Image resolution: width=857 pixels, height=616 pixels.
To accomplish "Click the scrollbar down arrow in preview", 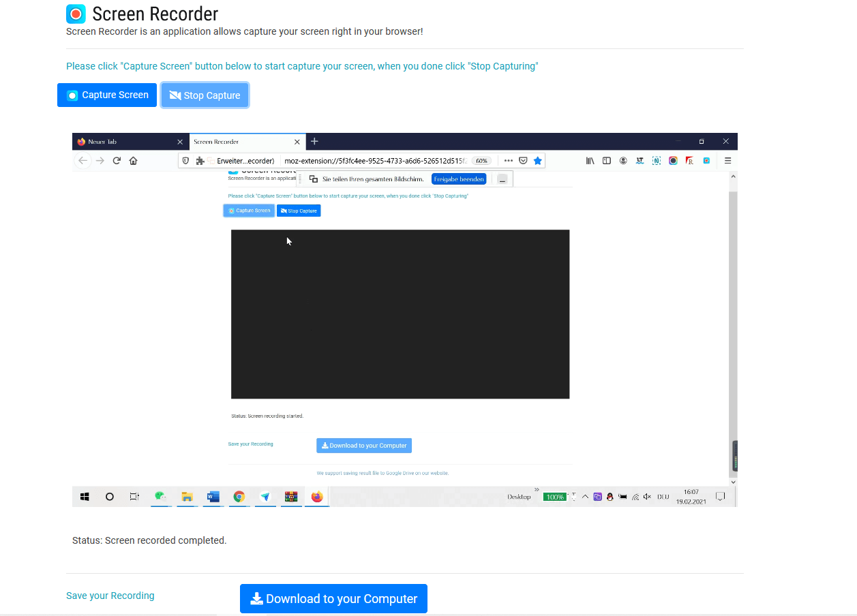I will coord(734,482).
